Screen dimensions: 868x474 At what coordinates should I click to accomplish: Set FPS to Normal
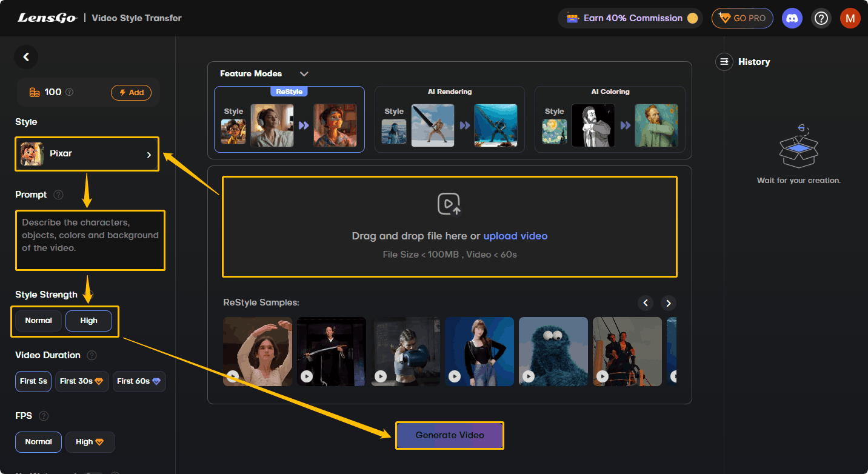(38, 442)
